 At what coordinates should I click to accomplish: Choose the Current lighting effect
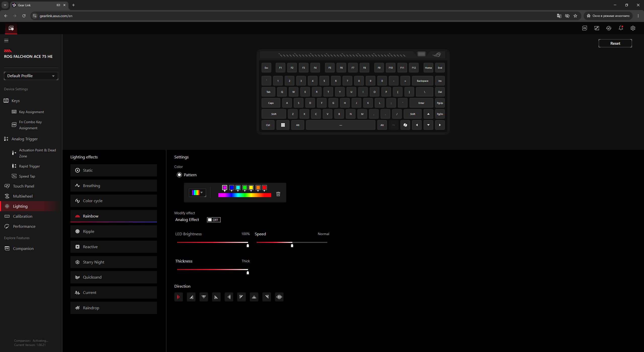(x=114, y=292)
